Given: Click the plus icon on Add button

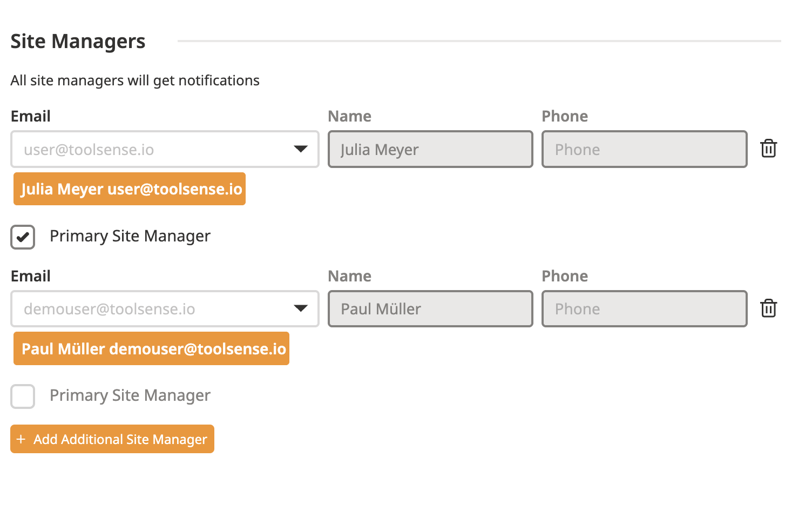Looking at the screenshot, I should (21, 439).
